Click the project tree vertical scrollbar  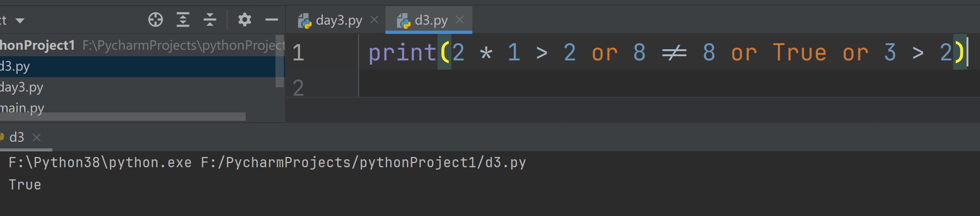[x=280, y=61]
